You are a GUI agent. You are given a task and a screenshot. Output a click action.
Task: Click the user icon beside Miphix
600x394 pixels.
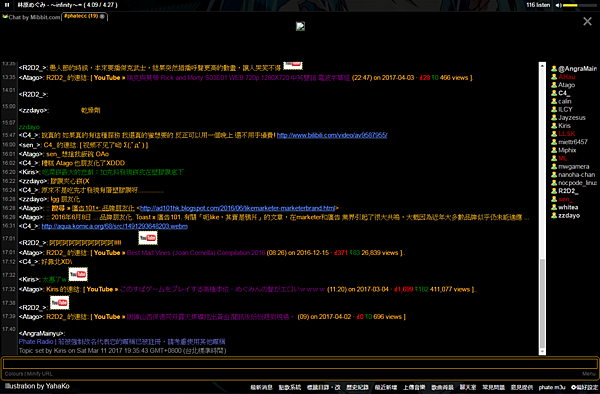(554, 150)
